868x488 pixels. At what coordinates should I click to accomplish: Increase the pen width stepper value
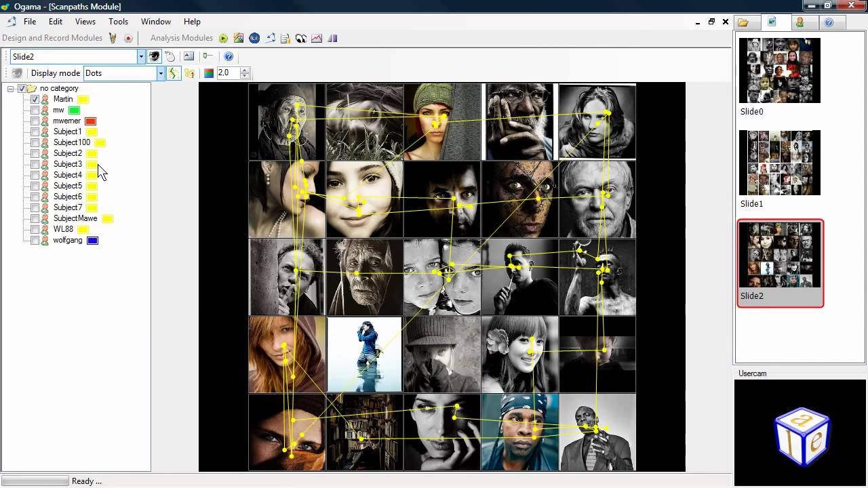[245, 70]
